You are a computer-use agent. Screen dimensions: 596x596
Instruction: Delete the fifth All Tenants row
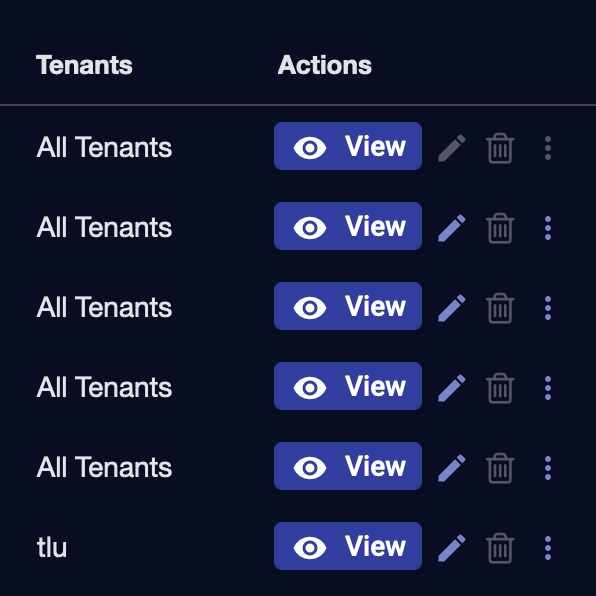click(x=500, y=468)
